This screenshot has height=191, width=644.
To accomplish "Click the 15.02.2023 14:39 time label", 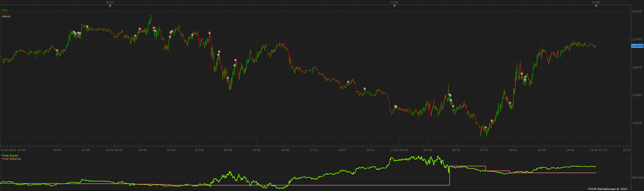I will click(13, 150).
